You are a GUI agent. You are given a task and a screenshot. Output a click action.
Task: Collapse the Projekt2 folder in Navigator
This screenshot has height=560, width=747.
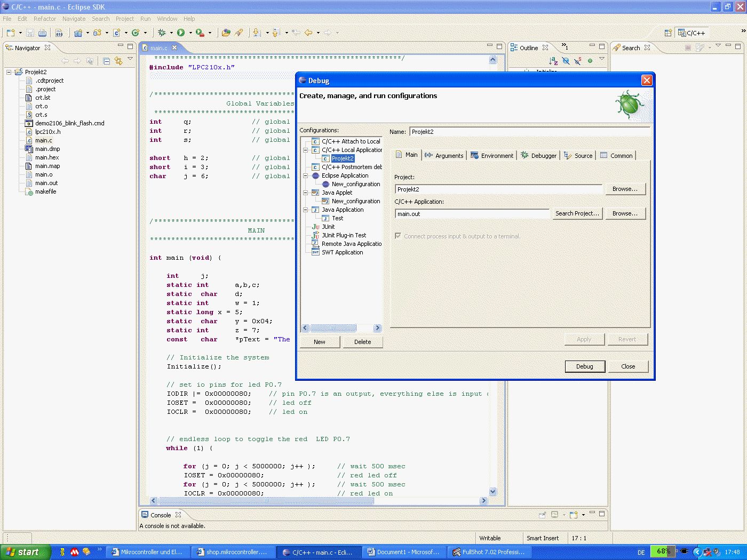pyautogui.click(x=9, y=72)
